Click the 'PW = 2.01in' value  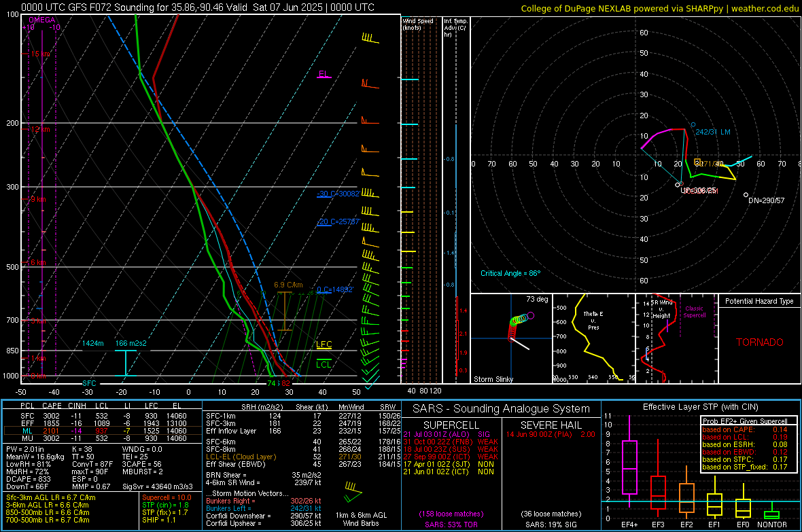coord(25,449)
